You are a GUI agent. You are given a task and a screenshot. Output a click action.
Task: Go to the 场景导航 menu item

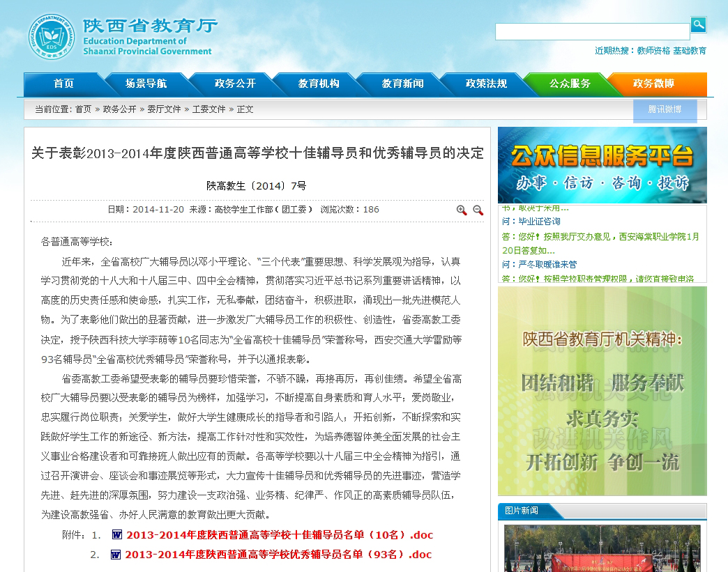pos(146,84)
